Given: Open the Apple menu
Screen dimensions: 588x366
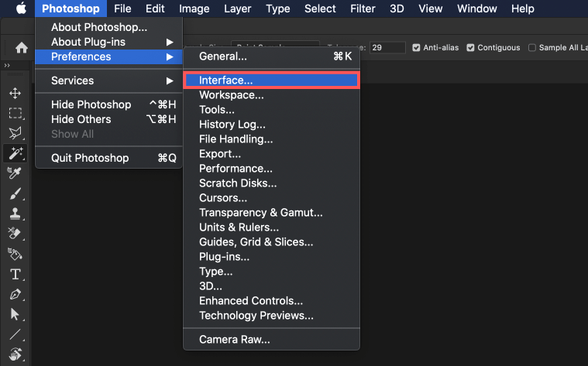Looking at the screenshot, I should point(22,9).
